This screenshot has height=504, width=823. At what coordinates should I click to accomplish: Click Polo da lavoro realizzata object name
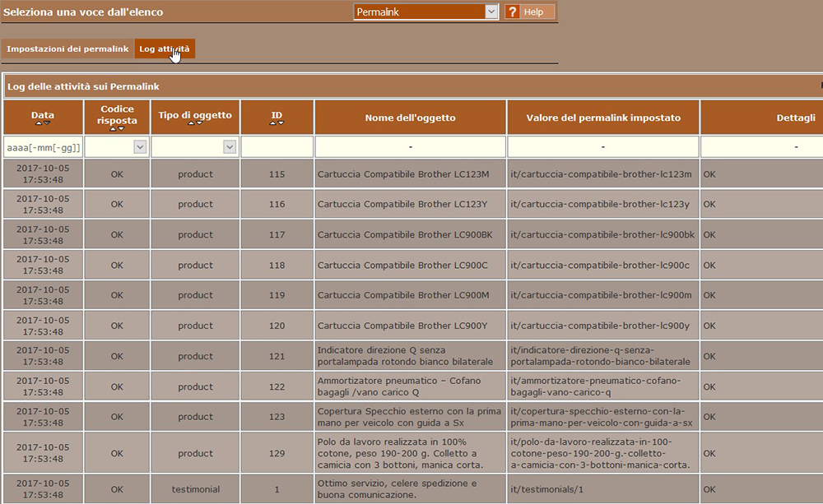click(400, 453)
